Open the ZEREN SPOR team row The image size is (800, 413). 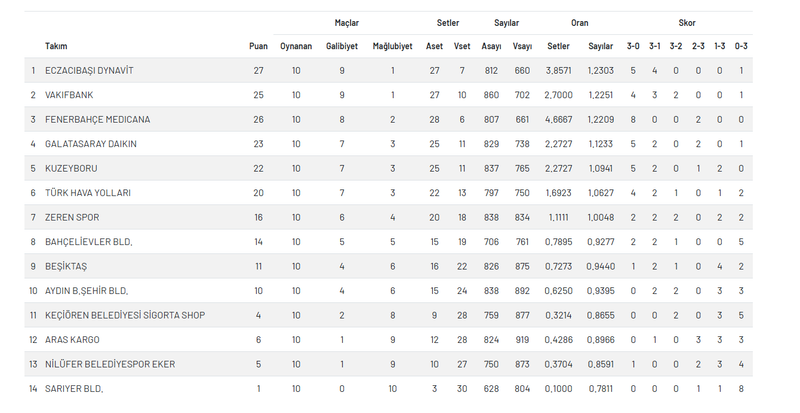point(72,218)
